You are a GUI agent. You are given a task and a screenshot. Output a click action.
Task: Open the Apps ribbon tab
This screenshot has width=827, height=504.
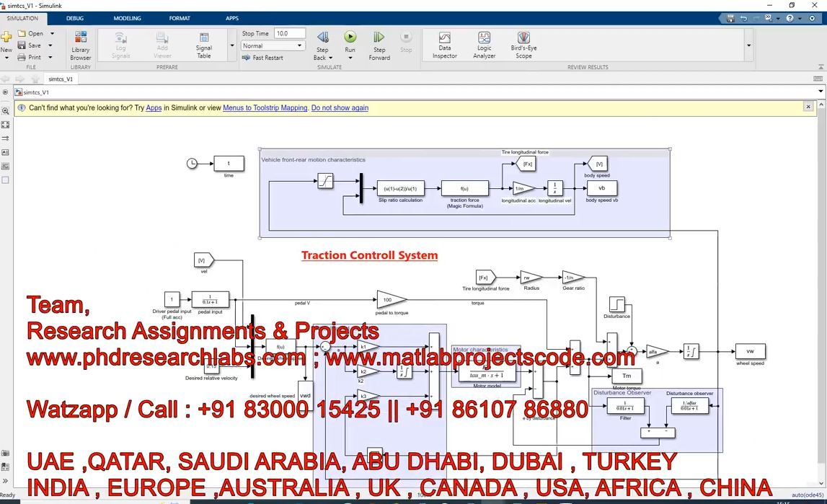[232, 18]
